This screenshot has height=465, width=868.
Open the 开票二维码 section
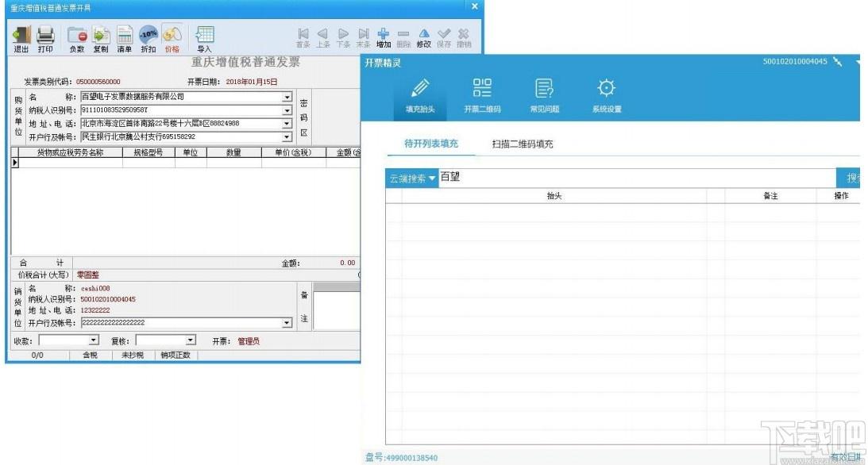pyautogui.click(x=482, y=96)
